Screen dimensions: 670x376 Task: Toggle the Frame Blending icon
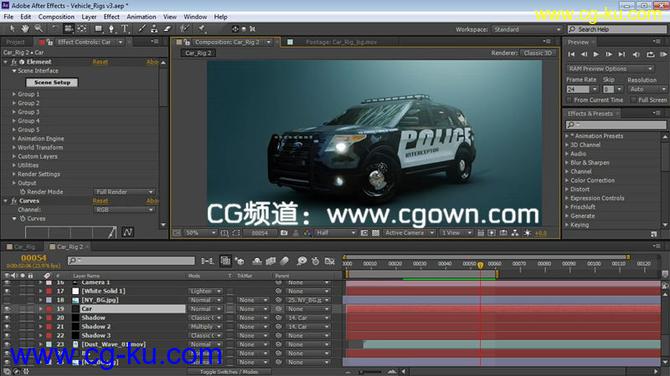(x=270, y=261)
